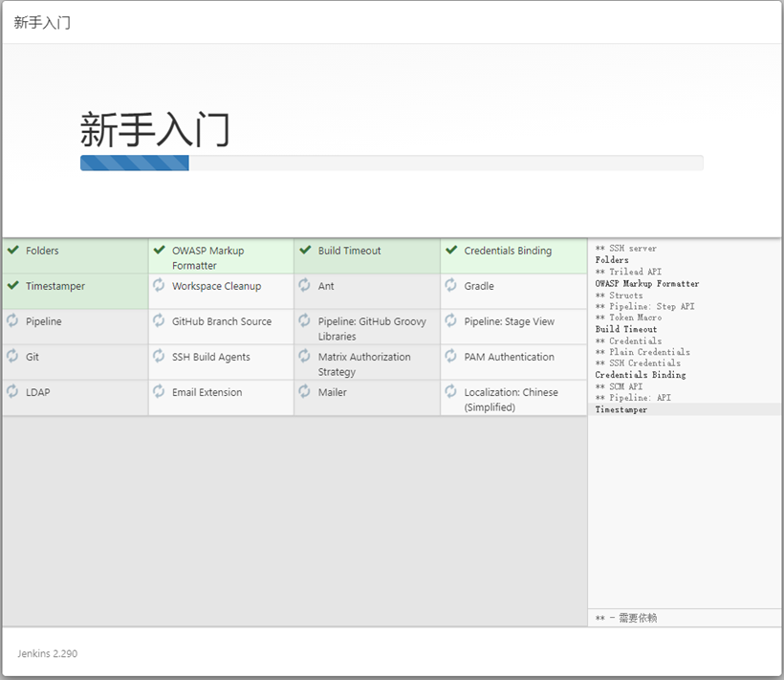The width and height of the screenshot is (784, 680).
Task: Click the pending icon next to Pipeline
Action: (x=12, y=320)
